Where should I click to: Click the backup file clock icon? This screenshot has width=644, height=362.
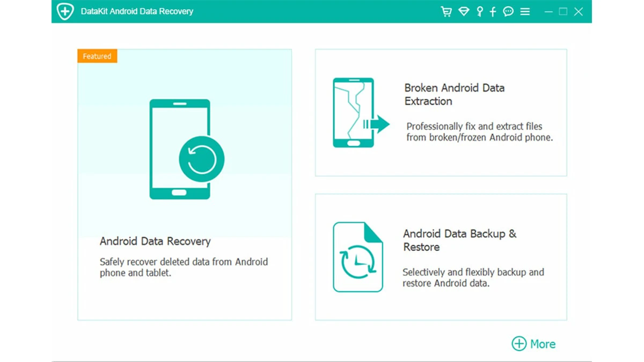coord(358,257)
